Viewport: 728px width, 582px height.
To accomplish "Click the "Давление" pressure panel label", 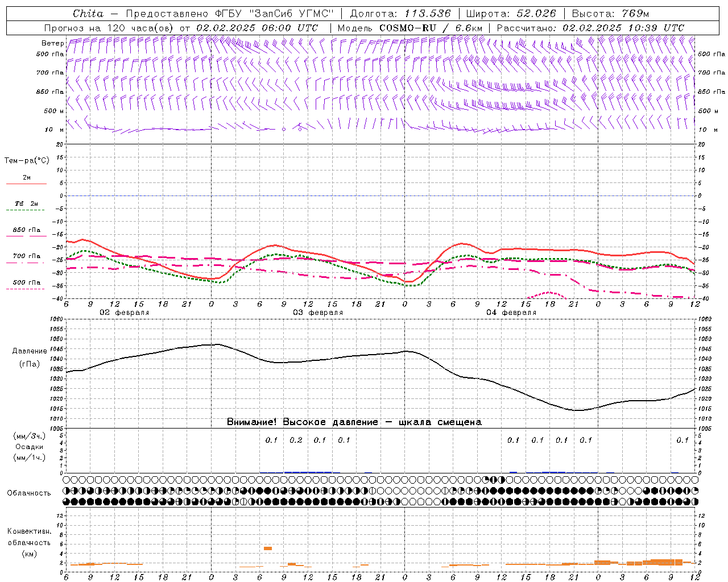I will 30,351.
